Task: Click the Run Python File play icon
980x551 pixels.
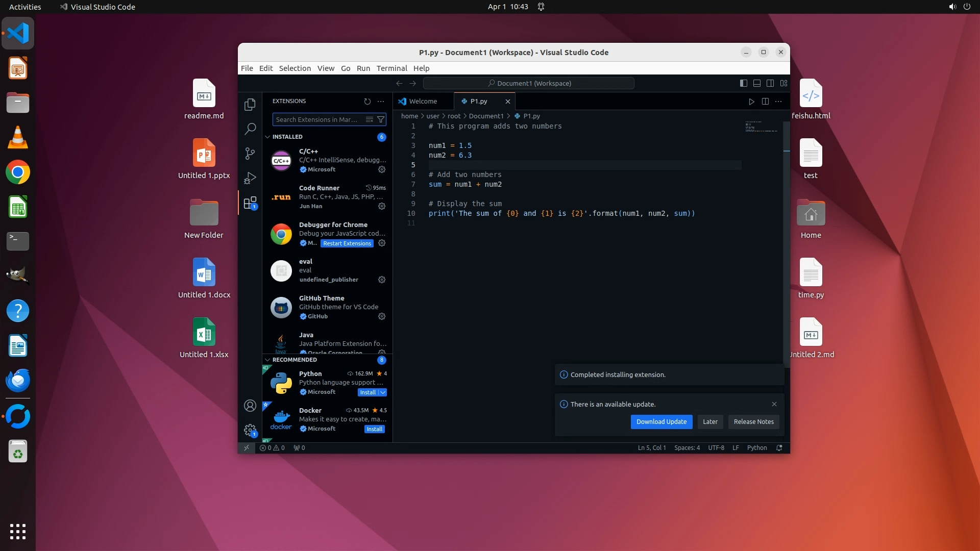Action: [x=751, y=102]
